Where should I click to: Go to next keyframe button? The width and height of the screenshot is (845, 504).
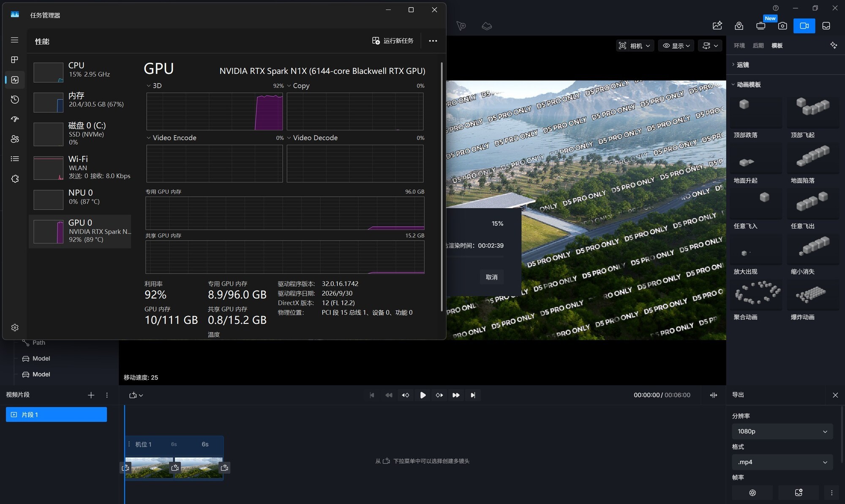(439, 395)
